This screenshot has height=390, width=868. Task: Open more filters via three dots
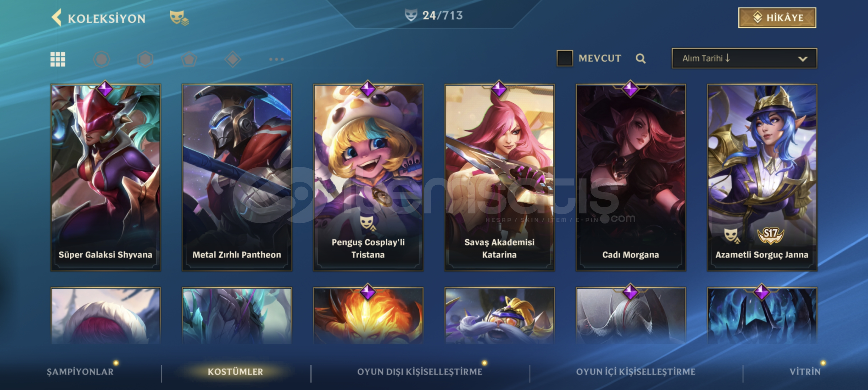click(x=277, y=59)
